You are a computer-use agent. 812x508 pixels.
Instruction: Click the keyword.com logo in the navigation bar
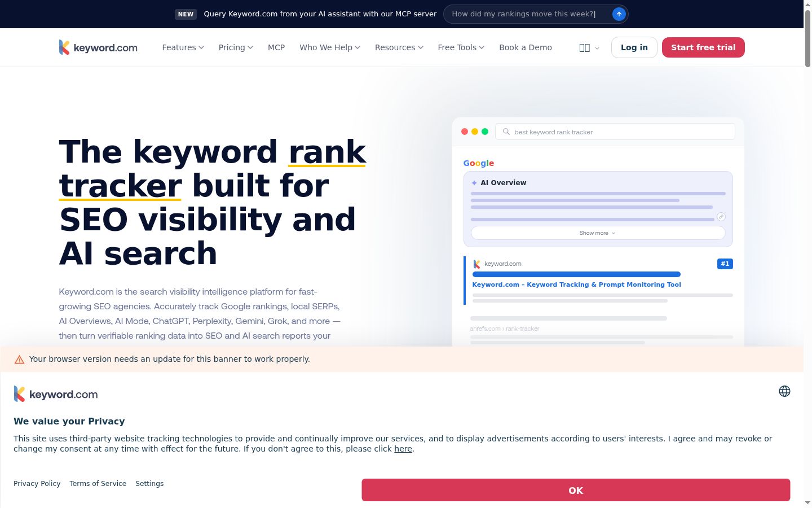(x=98, y=47)
